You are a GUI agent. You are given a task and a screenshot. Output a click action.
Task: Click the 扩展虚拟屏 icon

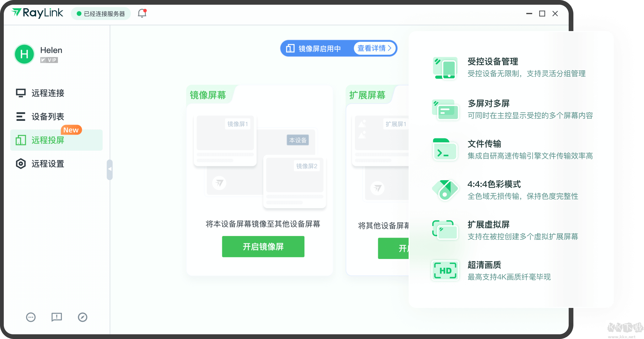pos(444,229)
